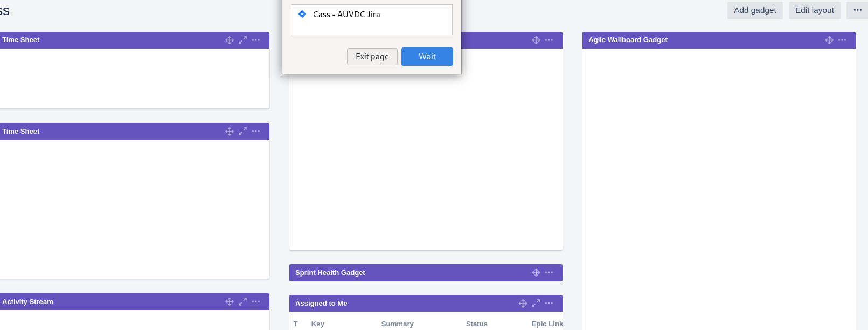The height and width of the screenshot is (330, 868).
Task: Click Assigned to Me gadget title
Action: 321,304
